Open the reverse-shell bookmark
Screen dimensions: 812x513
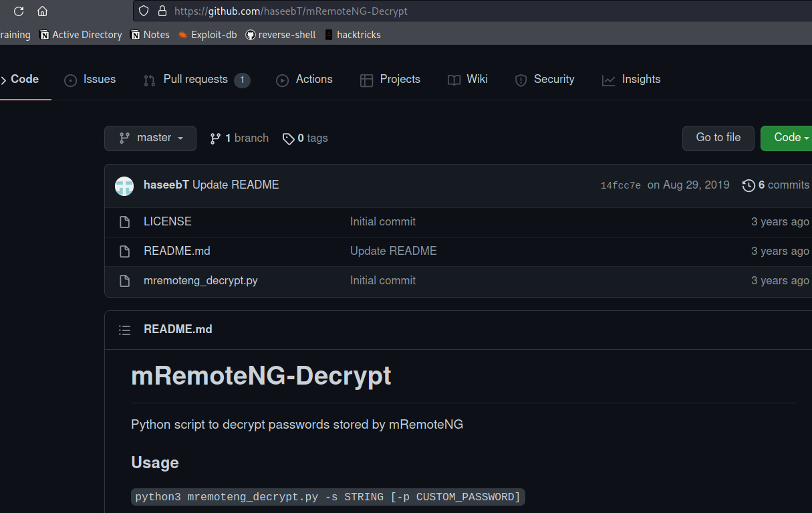click(281, 35)
